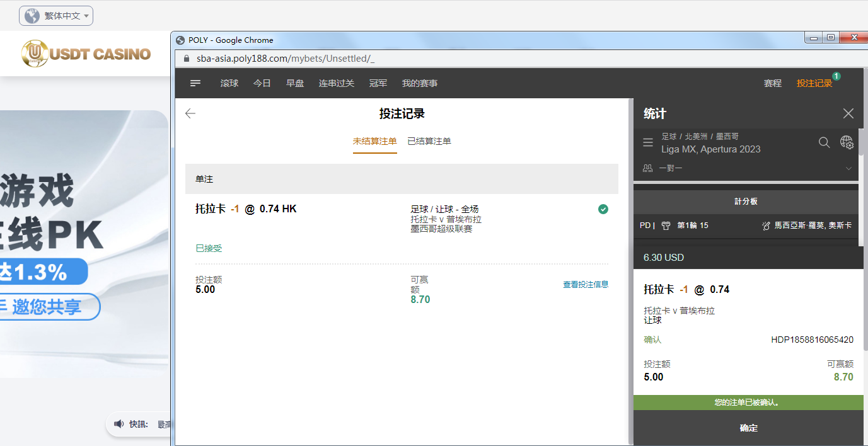Screen dimensions: 868x446
Task: Open the globe settings icon in statistics panel
Action: (x=847, y=143)
